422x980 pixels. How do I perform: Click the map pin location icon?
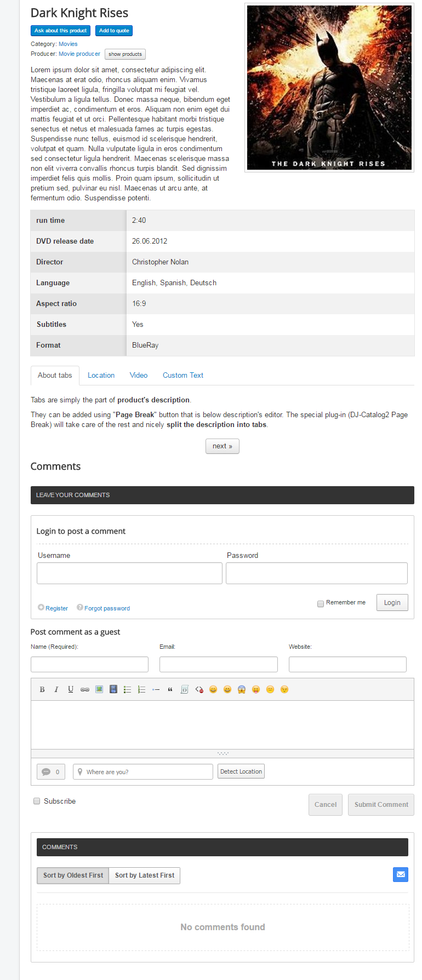80,772
